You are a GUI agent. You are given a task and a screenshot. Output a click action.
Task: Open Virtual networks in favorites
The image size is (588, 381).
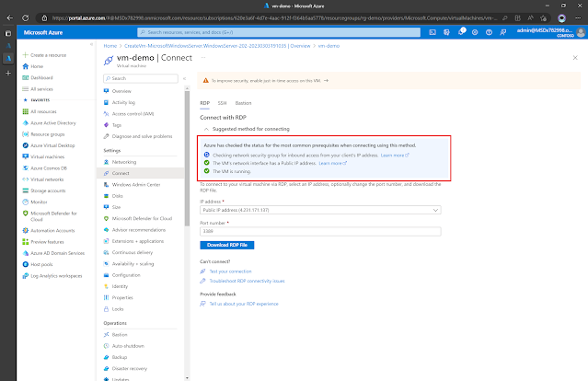[43, 179]
